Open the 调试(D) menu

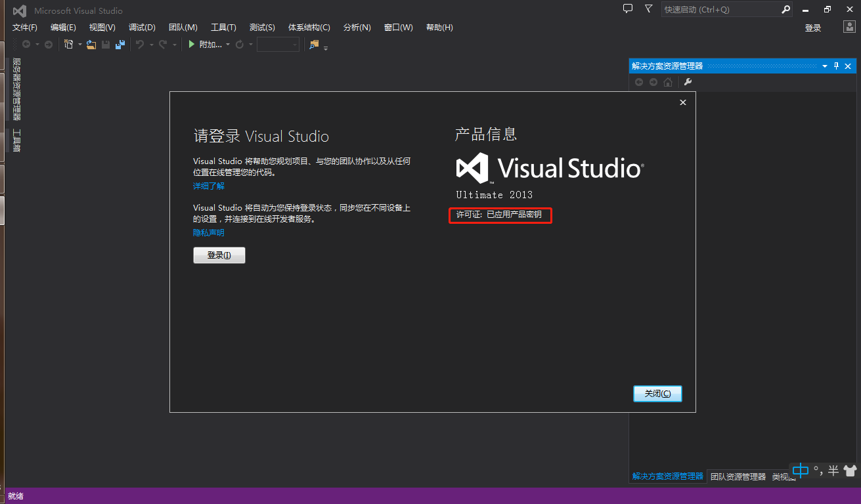[x=142, y=27]
